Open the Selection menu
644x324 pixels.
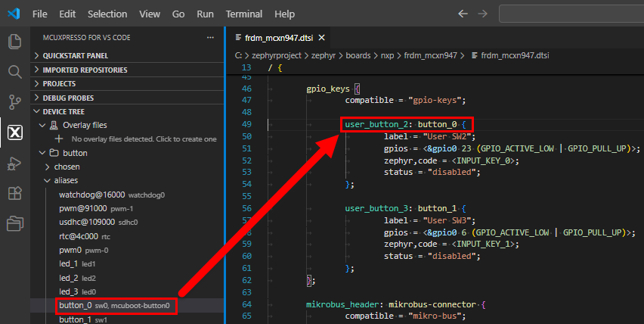pyautogui.click(x=107, y=14)
